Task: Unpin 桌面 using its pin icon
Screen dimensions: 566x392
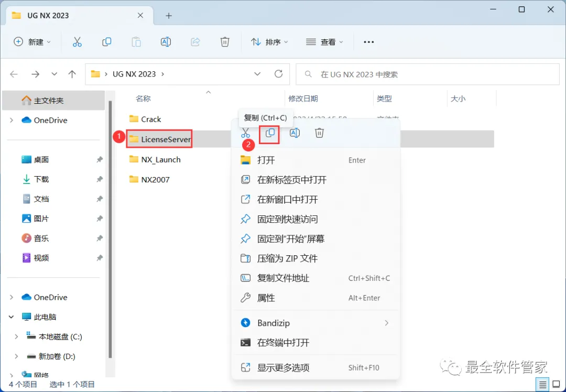Action: (x=100, y=159)
